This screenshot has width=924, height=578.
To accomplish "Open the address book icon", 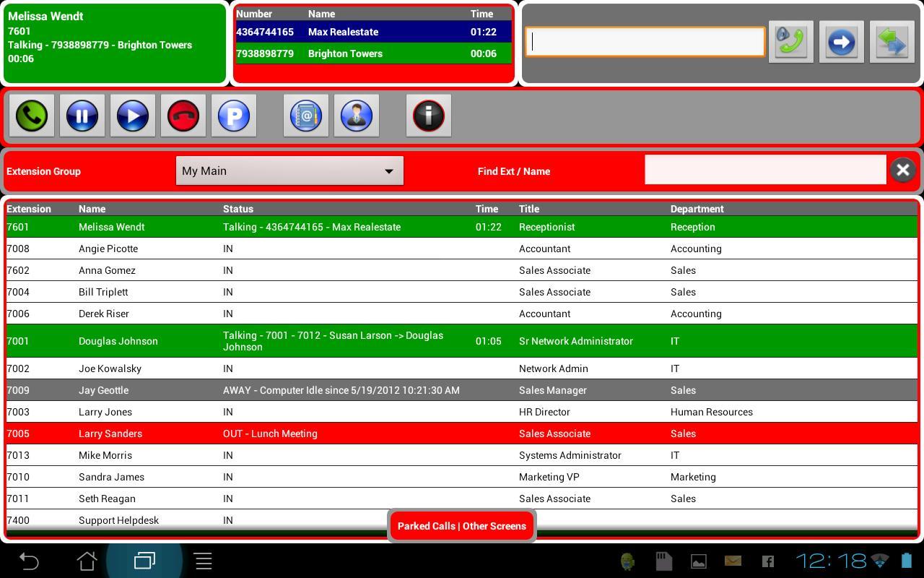I will 306,115.
